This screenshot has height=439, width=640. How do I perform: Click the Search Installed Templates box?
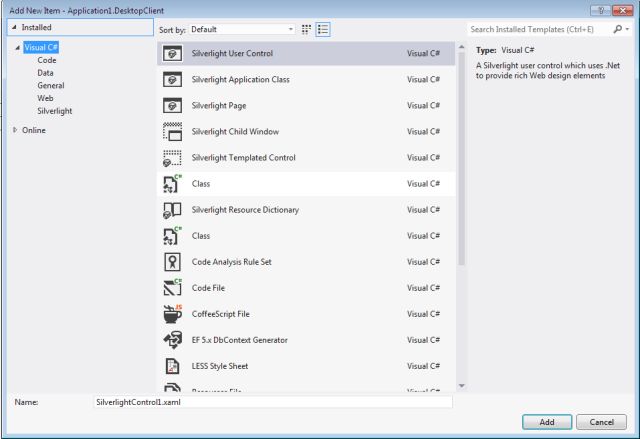539,29
